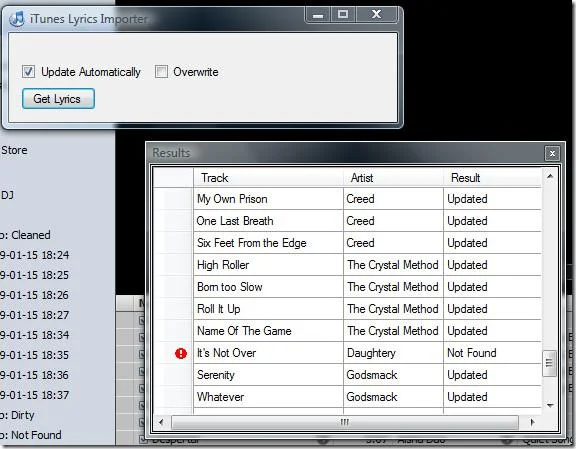Close the iTunes Lyrics Importer window

pos(377,15)
